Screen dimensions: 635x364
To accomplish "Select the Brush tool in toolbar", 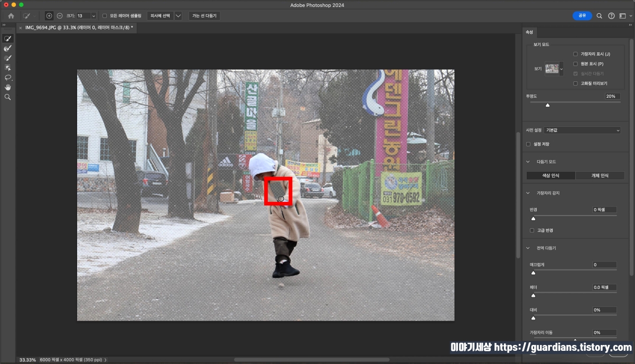I will 8,58.
